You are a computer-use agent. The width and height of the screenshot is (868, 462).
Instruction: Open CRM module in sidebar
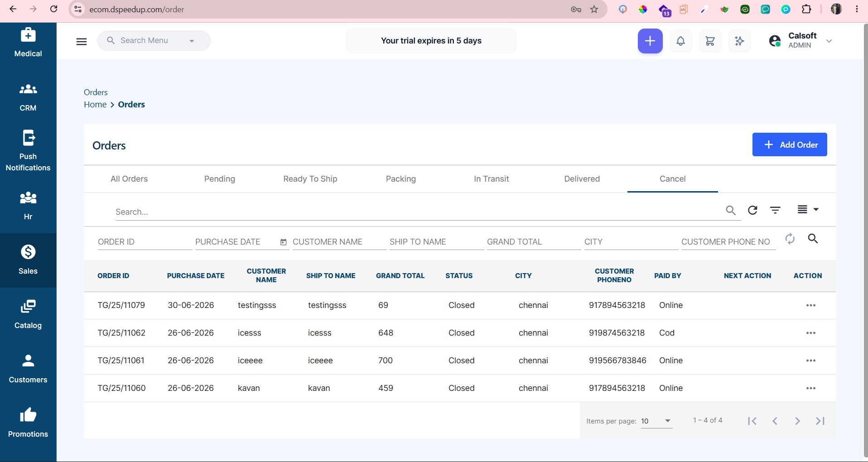[28, 97]
